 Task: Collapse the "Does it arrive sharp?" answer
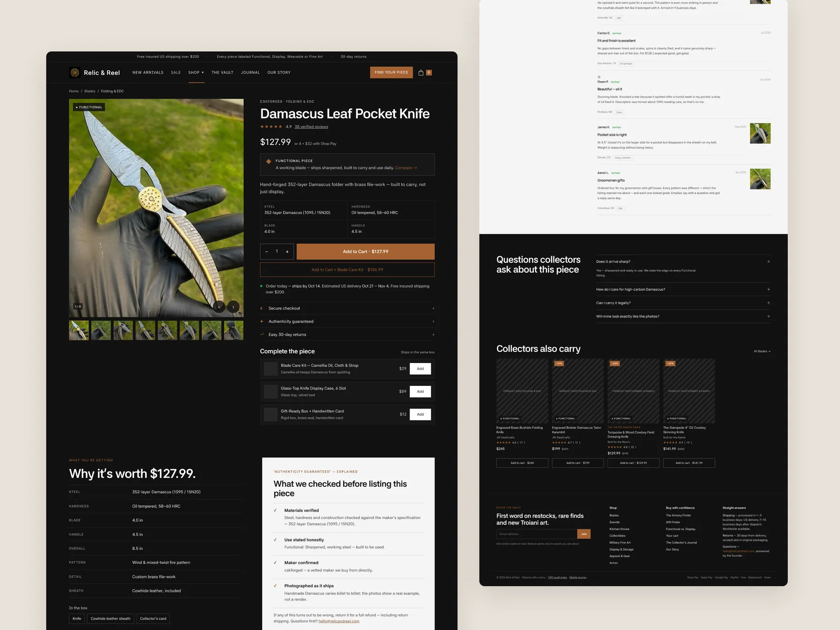click(769, 261)
